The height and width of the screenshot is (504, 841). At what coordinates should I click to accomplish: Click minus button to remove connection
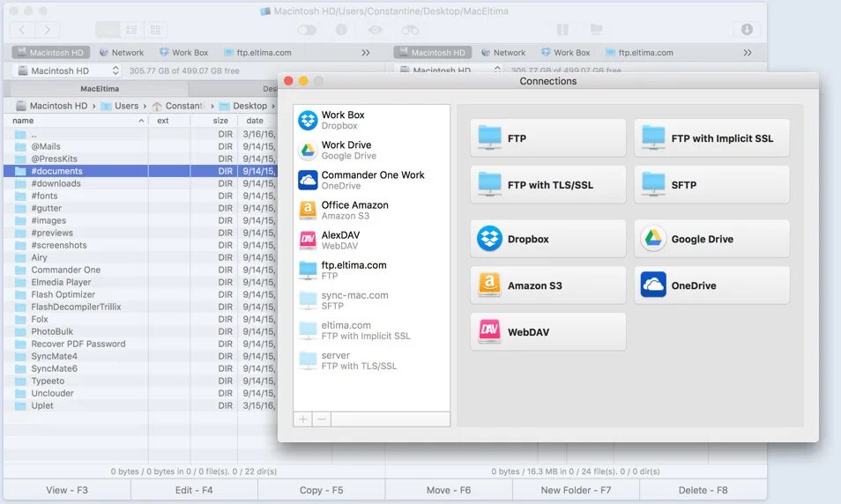click(322, 419)
